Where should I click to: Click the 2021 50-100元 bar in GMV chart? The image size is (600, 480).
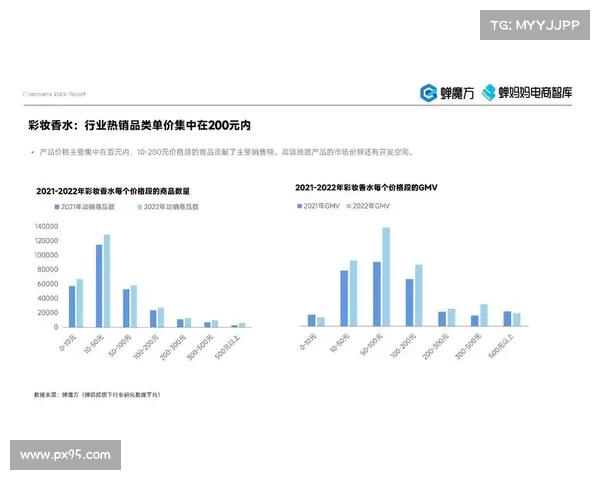[x=377, y=294]
